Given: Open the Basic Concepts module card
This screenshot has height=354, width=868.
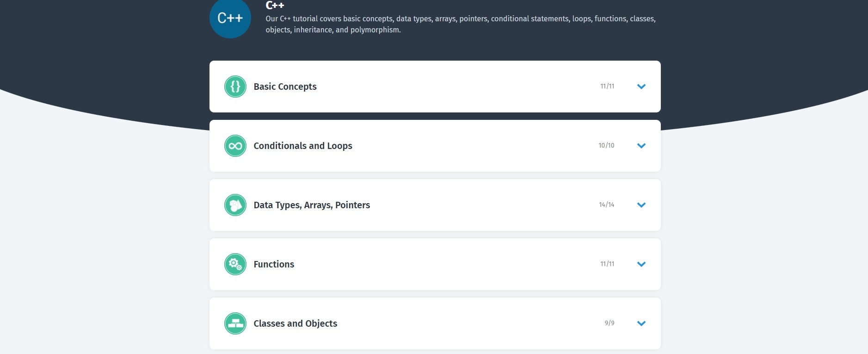Looking at the screenshot, I should click(435, 87).
